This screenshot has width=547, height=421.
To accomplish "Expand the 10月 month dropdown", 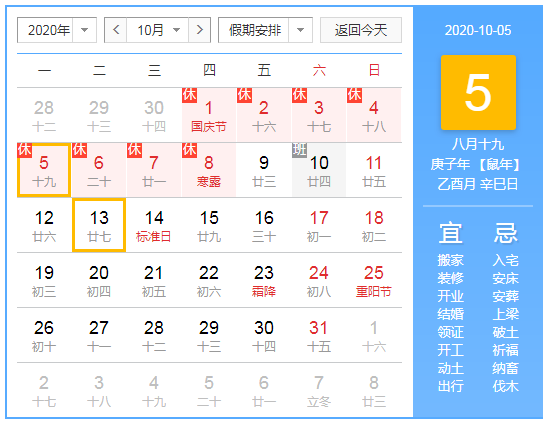I will click(x=158, y=30).
